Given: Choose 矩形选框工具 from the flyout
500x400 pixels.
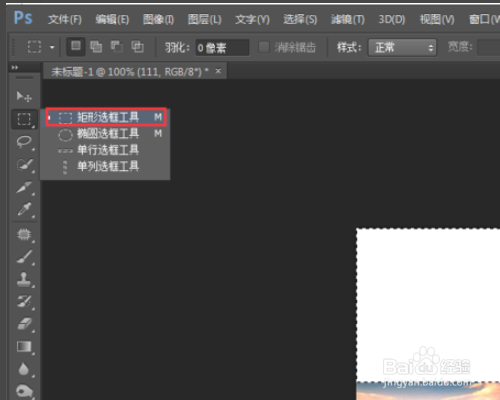Looking at the screenshot, I should [x=106, y=117].
